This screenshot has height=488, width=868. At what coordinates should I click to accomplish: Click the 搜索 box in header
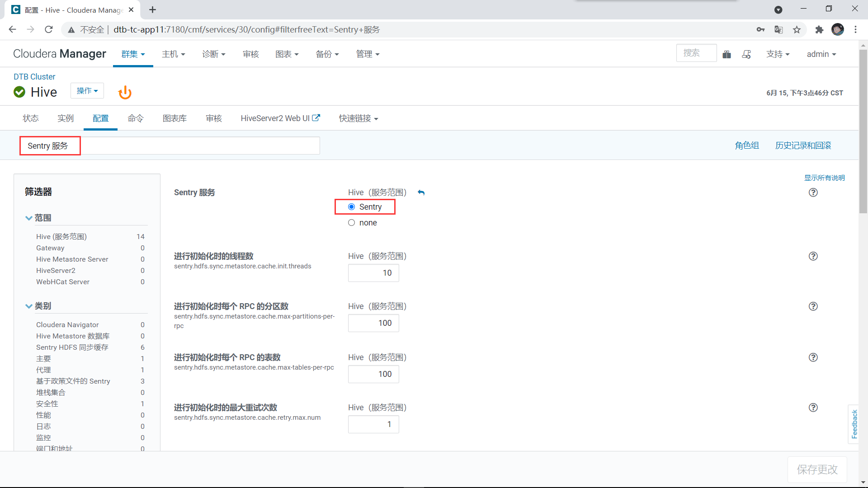(x=696, y=53)
